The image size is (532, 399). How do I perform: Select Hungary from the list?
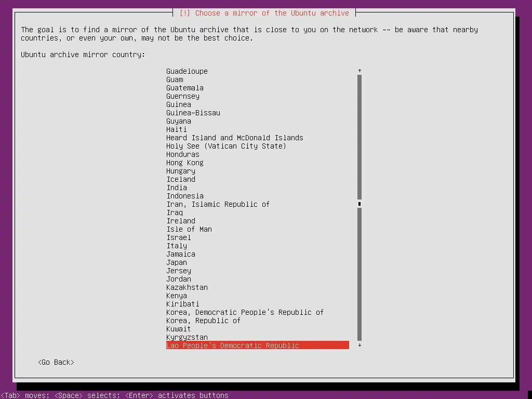coord(180,171)
